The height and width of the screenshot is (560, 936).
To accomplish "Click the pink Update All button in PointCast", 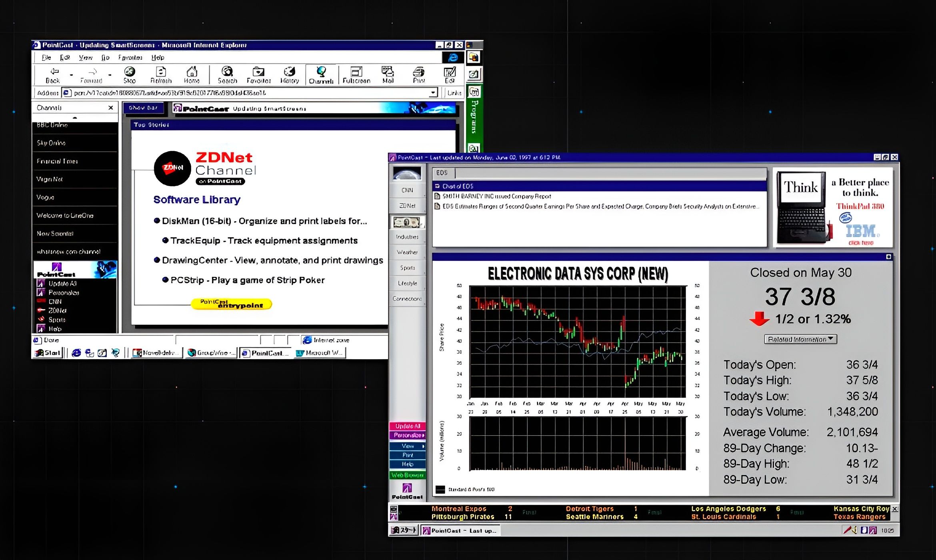I will click(407, 426).
